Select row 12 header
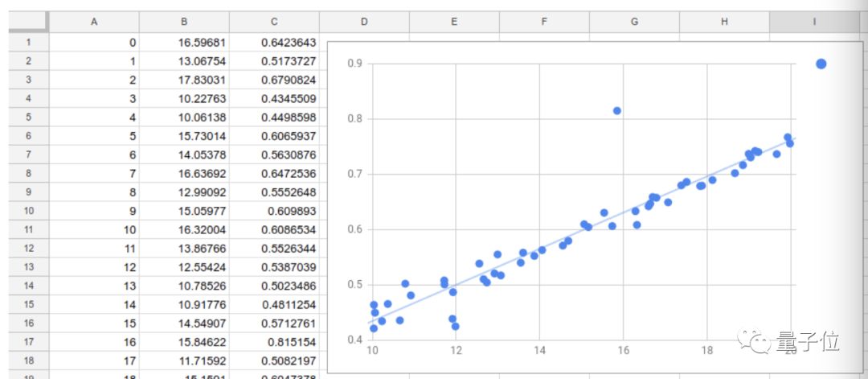 [x=29, y=248]
